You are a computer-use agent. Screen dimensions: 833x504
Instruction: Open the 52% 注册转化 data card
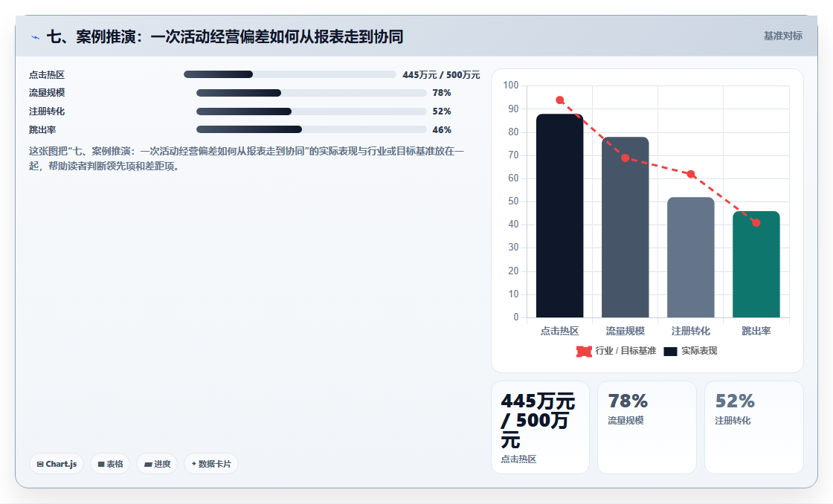point(754,427)
